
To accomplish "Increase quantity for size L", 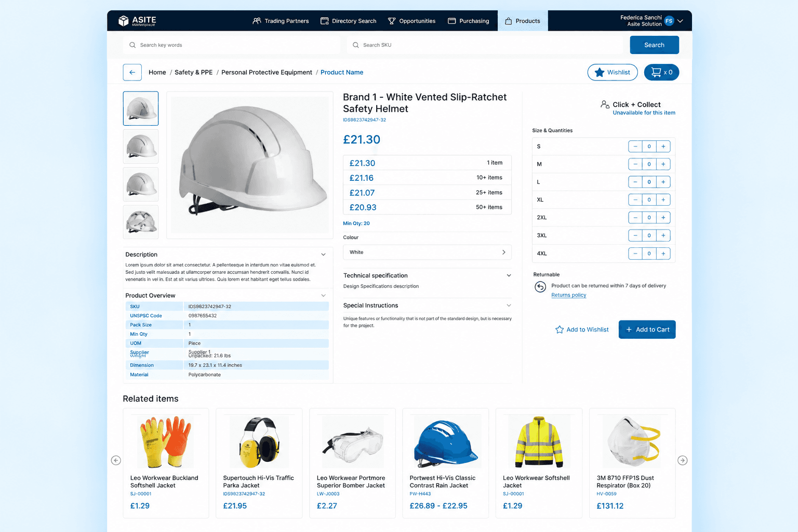I will [663, 182].
